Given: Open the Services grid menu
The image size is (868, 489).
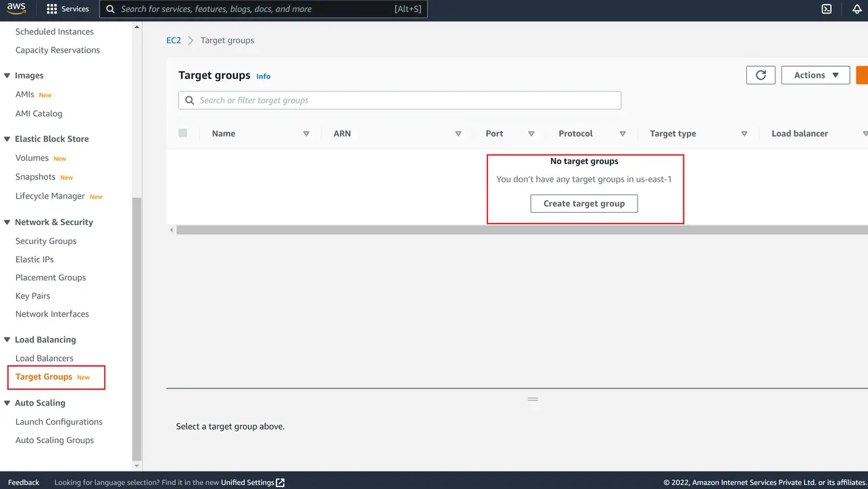Looking at the screenshot, I should [x=52, y=9].
